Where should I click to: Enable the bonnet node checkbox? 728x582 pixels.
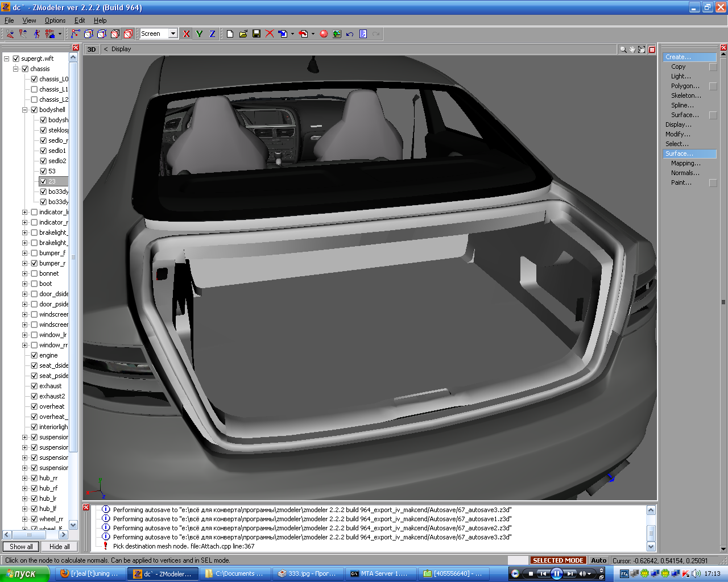point(34,273)
